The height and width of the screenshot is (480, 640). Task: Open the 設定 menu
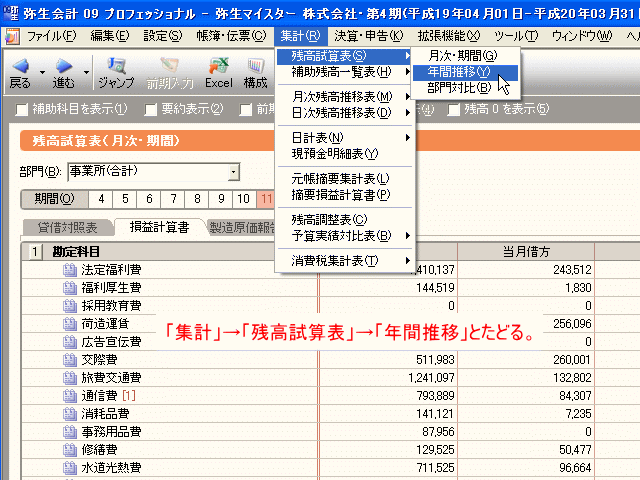163,36
